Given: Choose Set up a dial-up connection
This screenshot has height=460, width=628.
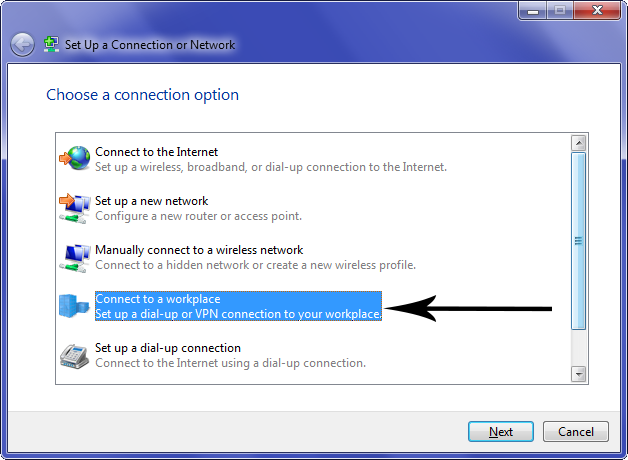Looking at the screenshot, I should (x=230, y=356).
